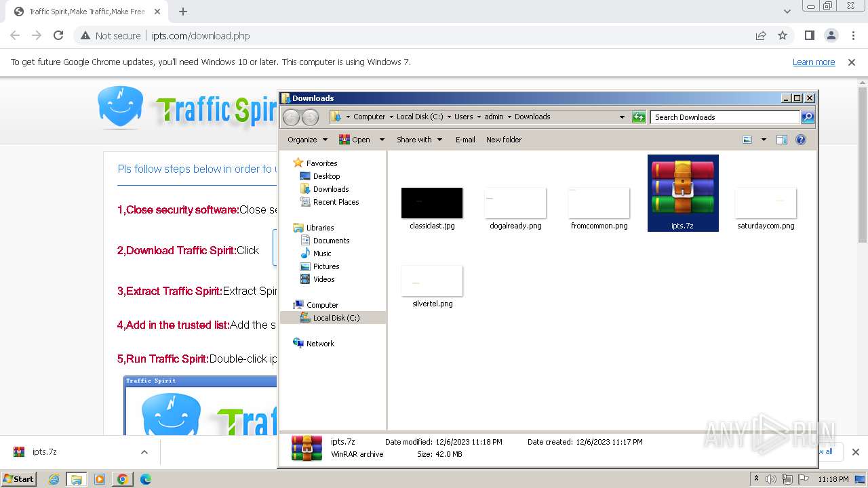Click admin in the address breadcrumb
This screenshot has height=488, width=868.
pyautogui.click(x=494, y=117)
